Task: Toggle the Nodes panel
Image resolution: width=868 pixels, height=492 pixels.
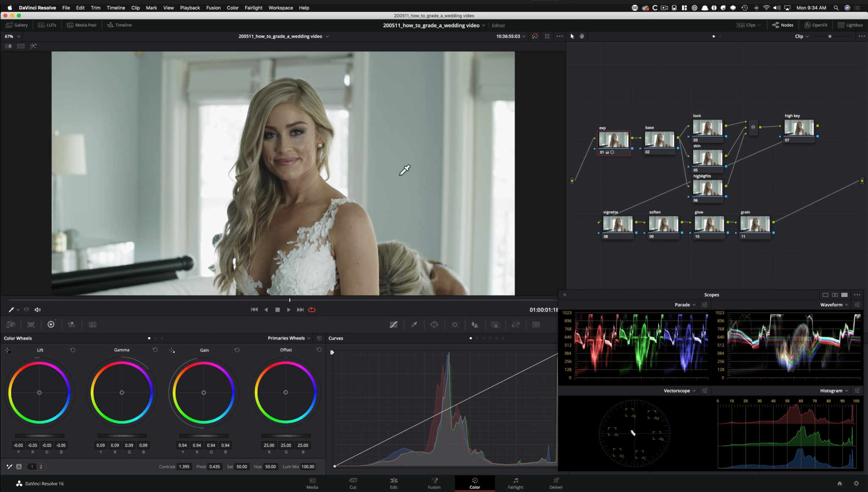Action: [x=783, y=25]
